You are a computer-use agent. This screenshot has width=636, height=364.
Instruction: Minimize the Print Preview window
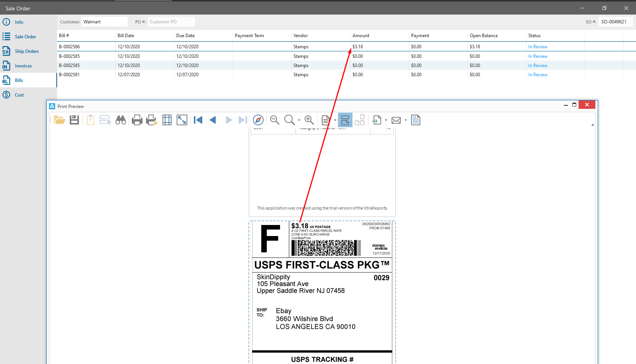[x=566, y=105]
